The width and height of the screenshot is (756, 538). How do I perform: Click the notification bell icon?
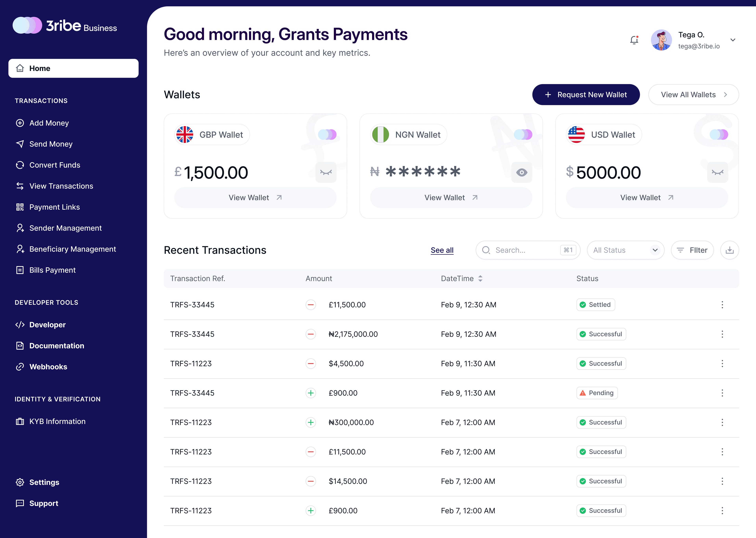coord(634,40)
